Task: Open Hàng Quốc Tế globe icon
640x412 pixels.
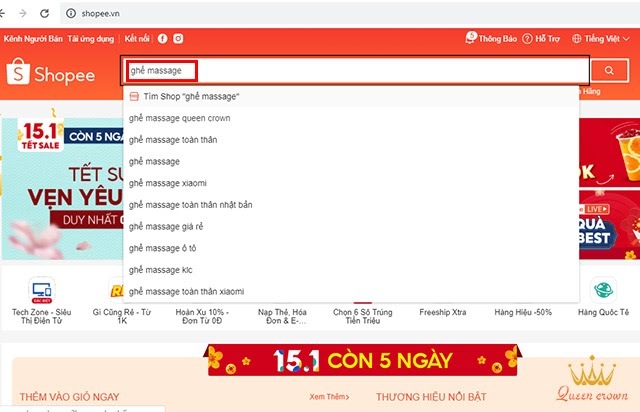Action: point(603,290)
